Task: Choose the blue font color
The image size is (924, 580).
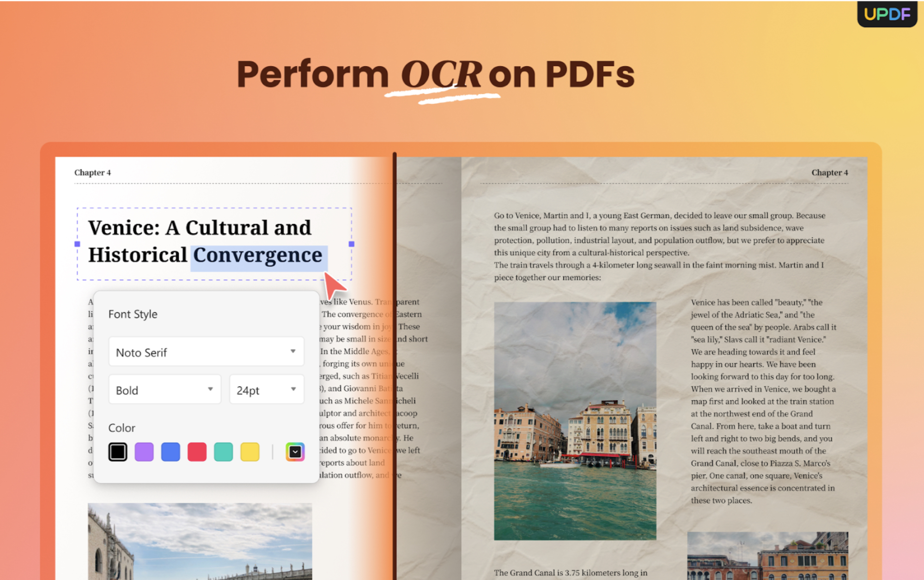Action: click(170, 452)
